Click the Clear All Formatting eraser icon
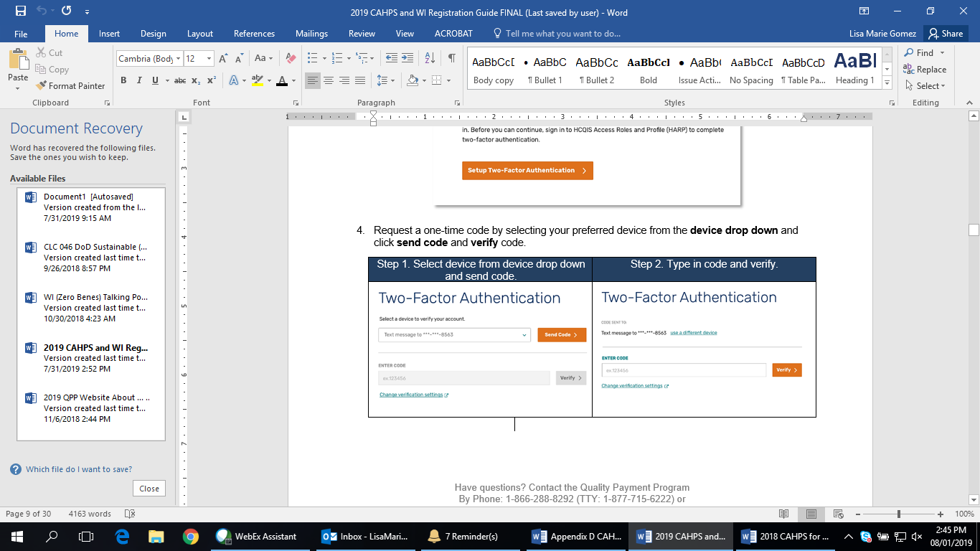Viewport: 980px width, 551px height. (291, 59)
